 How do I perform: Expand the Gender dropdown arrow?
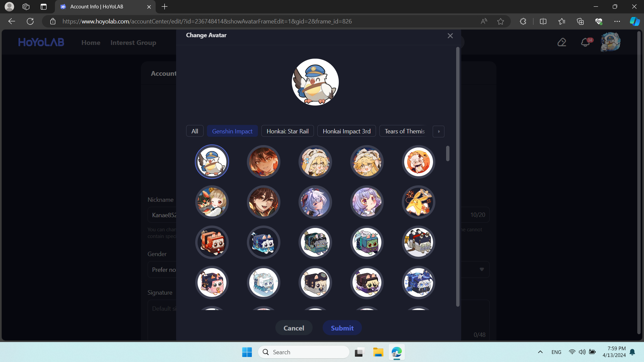[x=482, y=269]
